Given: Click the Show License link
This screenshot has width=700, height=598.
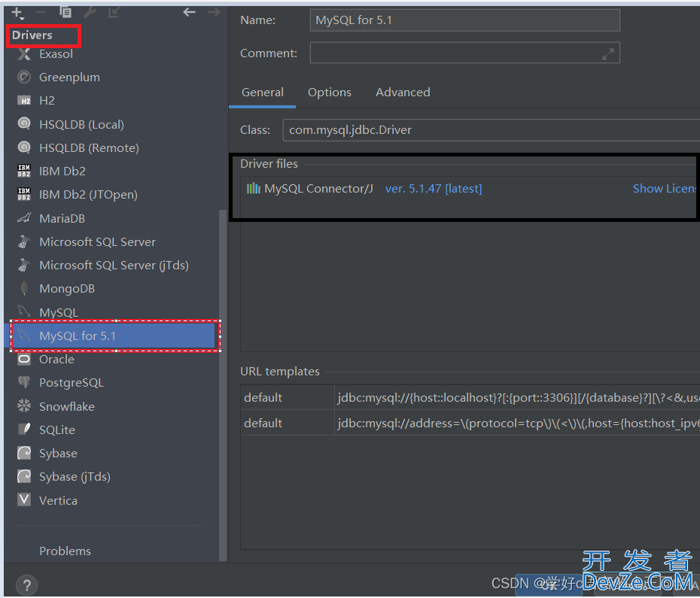Looking at the screenshot, I should 665,189.
